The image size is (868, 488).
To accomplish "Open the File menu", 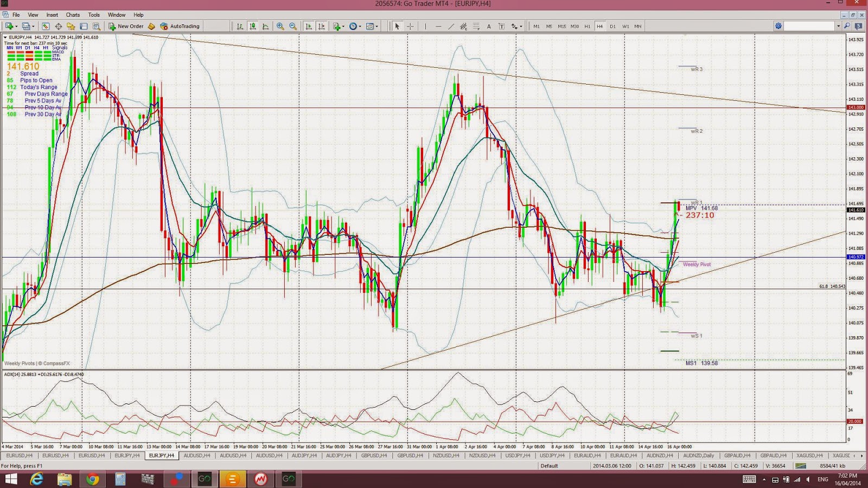I will (x=16, y=15).
